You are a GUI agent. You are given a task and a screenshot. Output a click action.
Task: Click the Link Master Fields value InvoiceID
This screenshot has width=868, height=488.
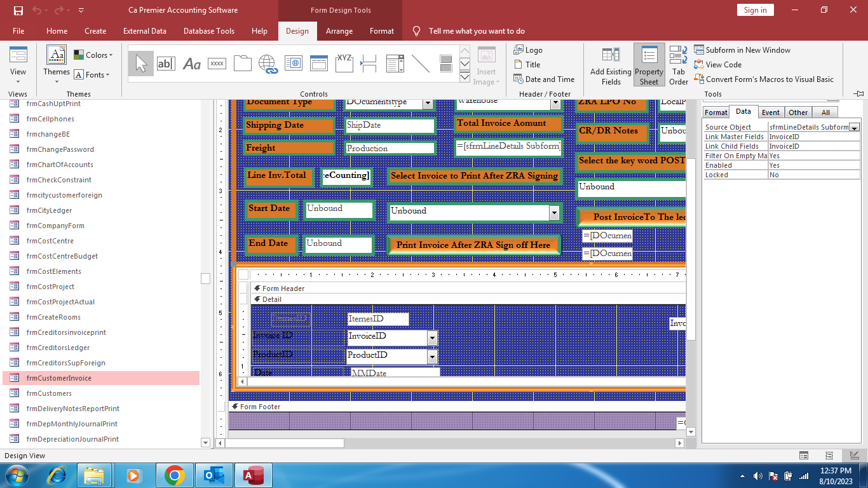click(814, 137)
